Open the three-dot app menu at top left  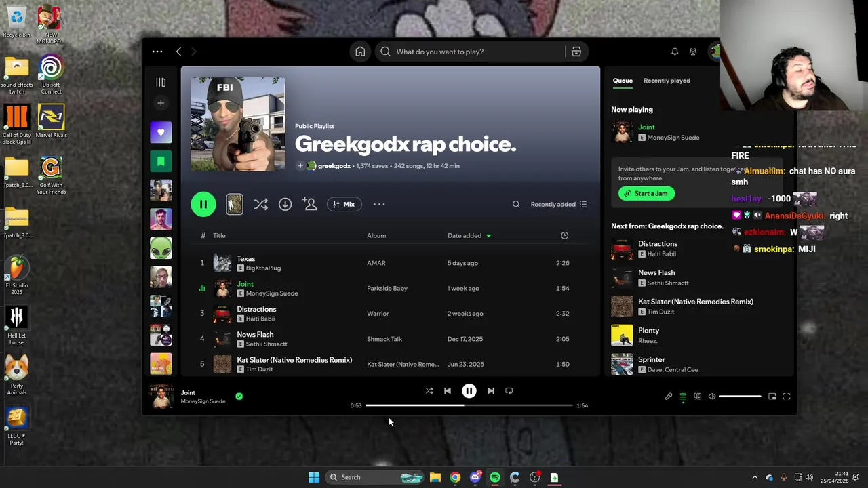point(157,52)
